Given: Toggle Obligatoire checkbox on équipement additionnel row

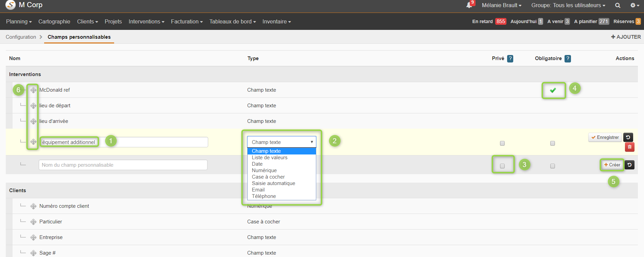Looking at the screenshot, I should coord(553,143).
